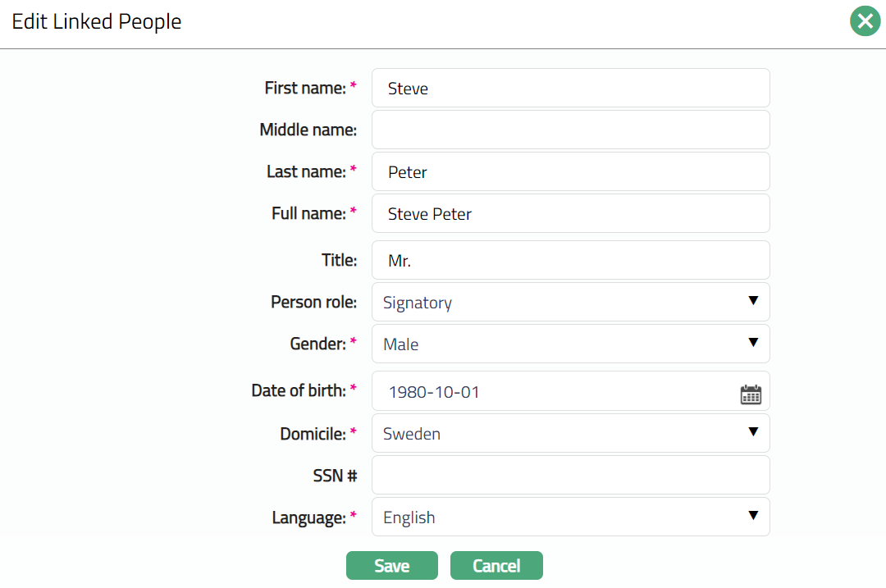Click into the empty Middle name field
The width and height of the screenshot is (886, 588).
[570, 130]
